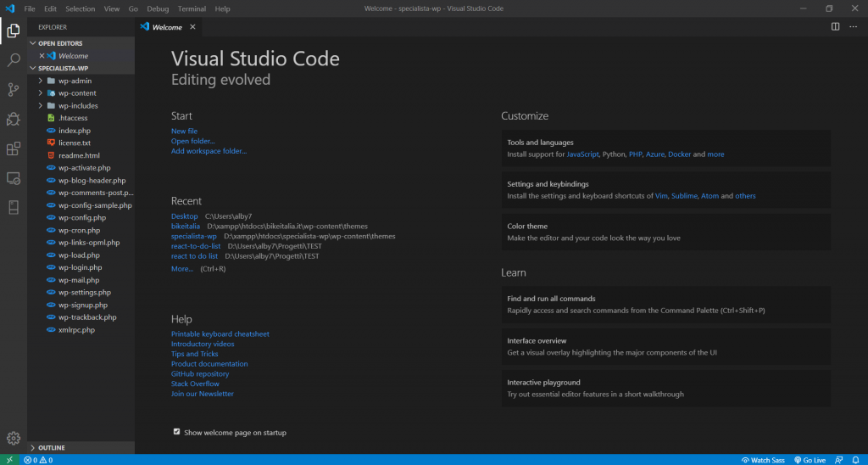The width and height of the screenshot is (868, 465).
Task: Close the Welcome tab
Action: pos(192,27)
